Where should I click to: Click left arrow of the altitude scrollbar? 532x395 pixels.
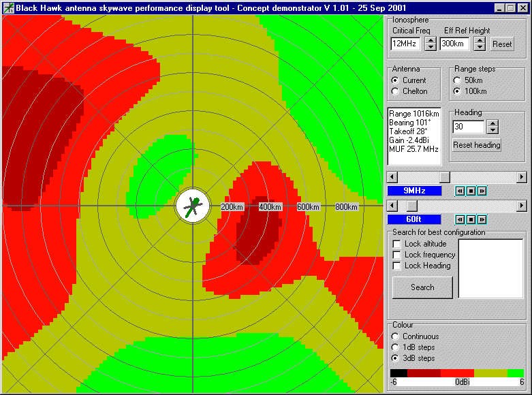click(x=392, y=205)
